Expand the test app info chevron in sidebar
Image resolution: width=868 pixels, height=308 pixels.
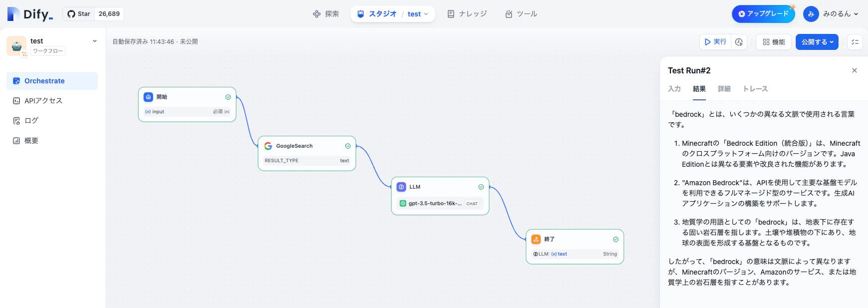click(x=95, y=41)
